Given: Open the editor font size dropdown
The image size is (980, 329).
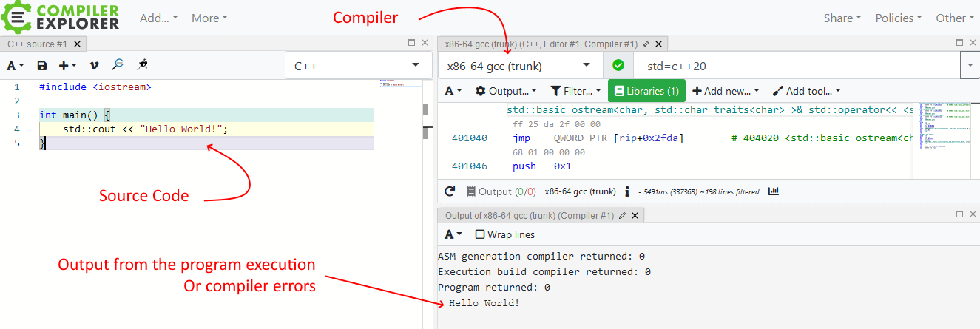Looking at the screenshot, I should 16,66.
